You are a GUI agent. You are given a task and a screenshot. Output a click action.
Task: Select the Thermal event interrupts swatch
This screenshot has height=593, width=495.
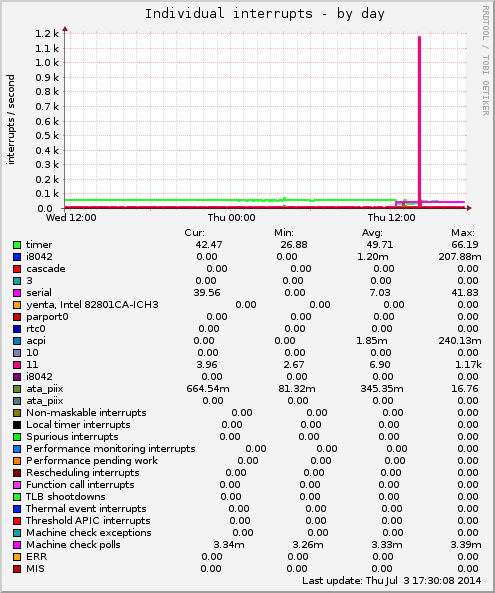(17, 509)
